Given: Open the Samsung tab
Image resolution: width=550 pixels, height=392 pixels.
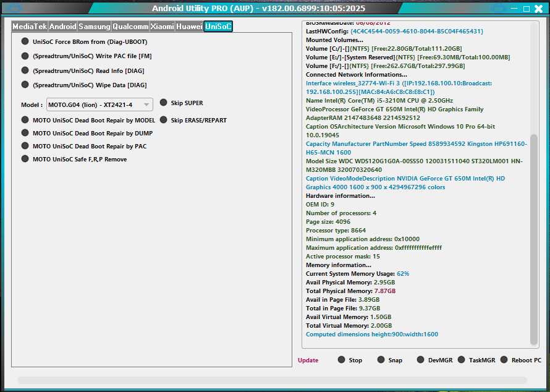Looking at the screenshot, I should coord(95,27).
